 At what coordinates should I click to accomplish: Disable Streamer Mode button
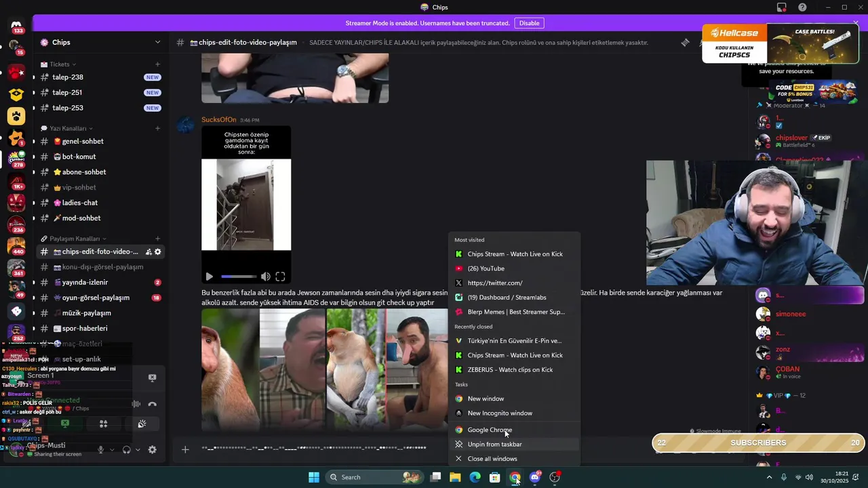coord(529,23)
